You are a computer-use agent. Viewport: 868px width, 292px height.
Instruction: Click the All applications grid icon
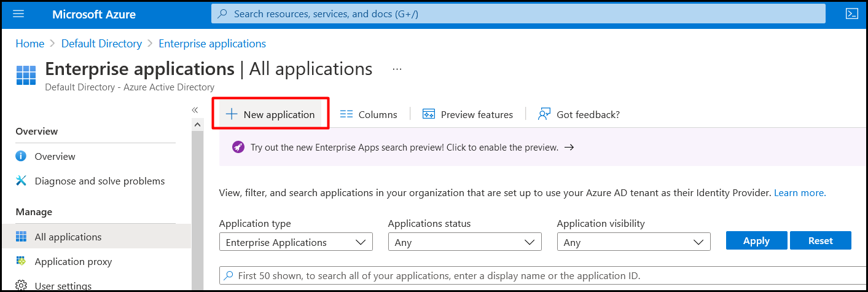22,237
